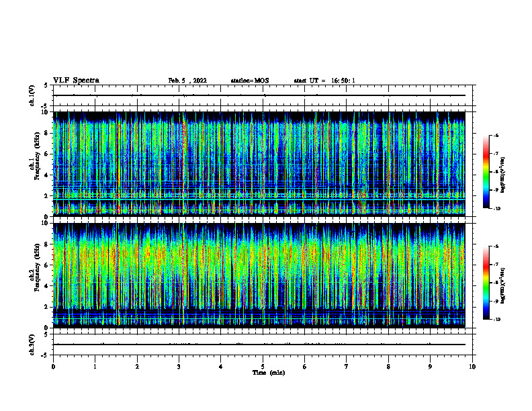Click time axis tick label "1"
This screenshot has width=532, height=411.
click(x=95, y=367)
